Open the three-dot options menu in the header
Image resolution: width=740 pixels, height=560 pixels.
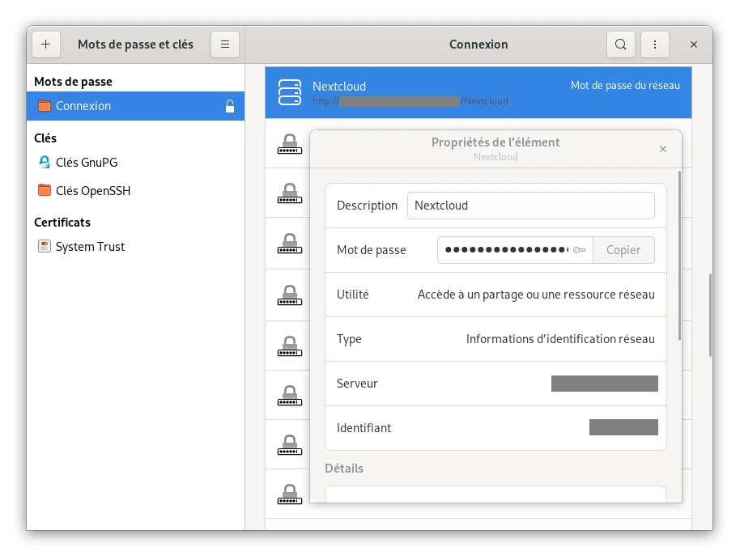pos(654,45)
